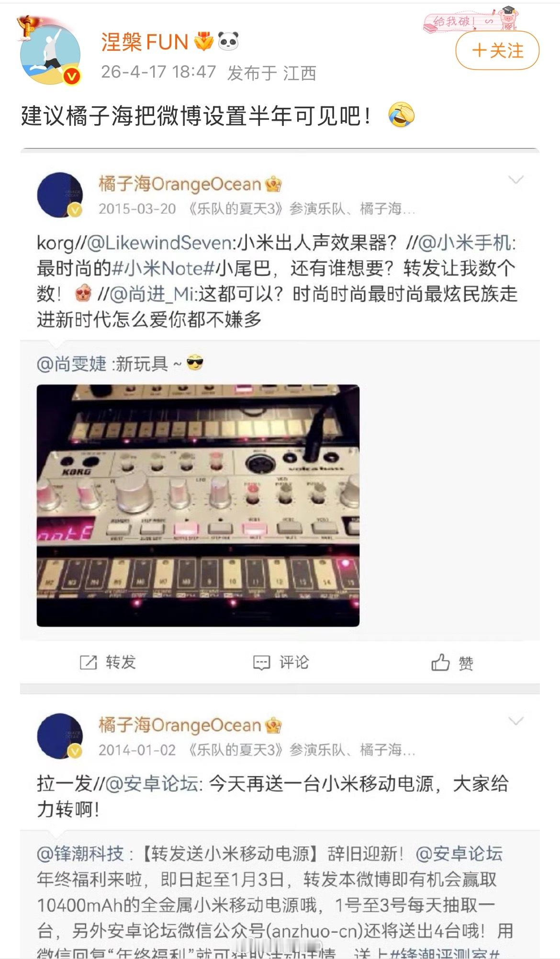Repost using the 转发 icon
The image size is (560, 959).
107,662
